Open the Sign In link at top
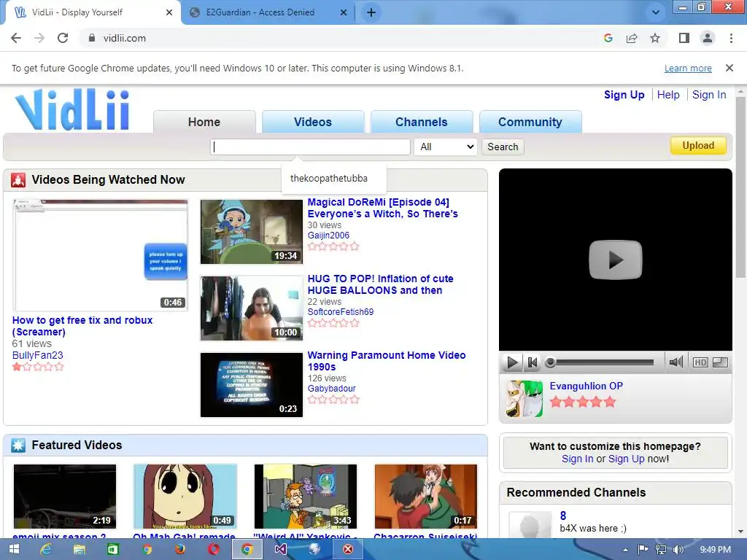This screenshot has height=560, width=747. point(709,95)
